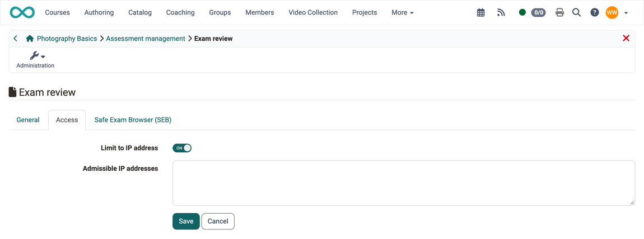
Task: Click into the Admissible IP addresses text area
Action: [404, 183]
